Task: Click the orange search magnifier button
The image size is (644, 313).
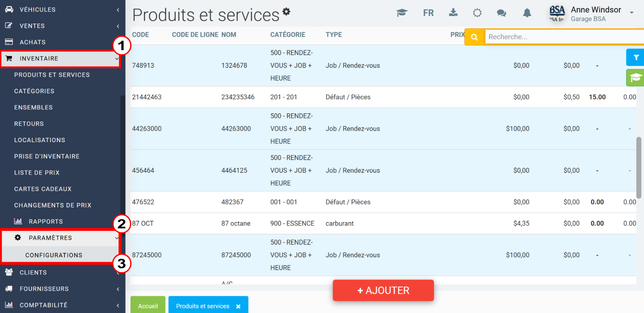Action: [474, 37]
